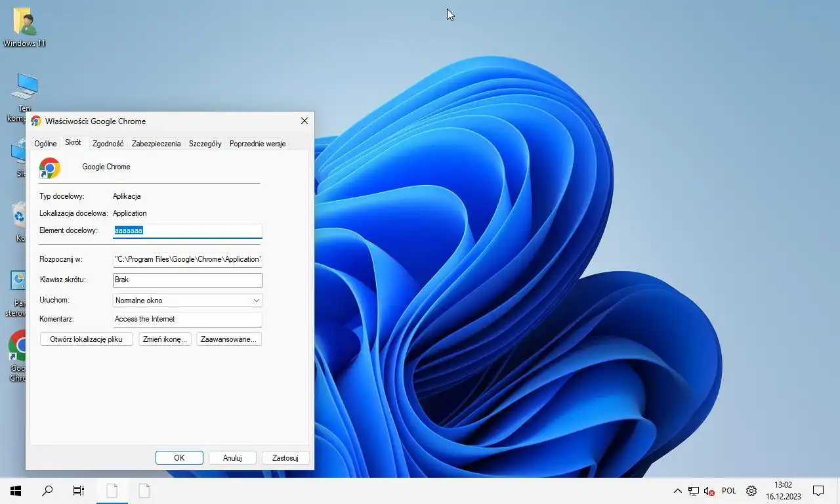This screenshot has height=504, width=840.
Task: Click Otwórz lokalizację pliku button
Action: 87,339
